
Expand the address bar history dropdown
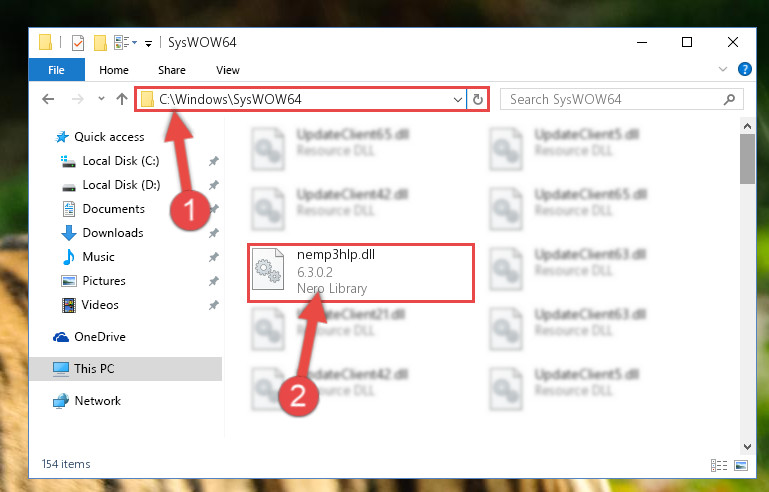(x=458, y=100)
